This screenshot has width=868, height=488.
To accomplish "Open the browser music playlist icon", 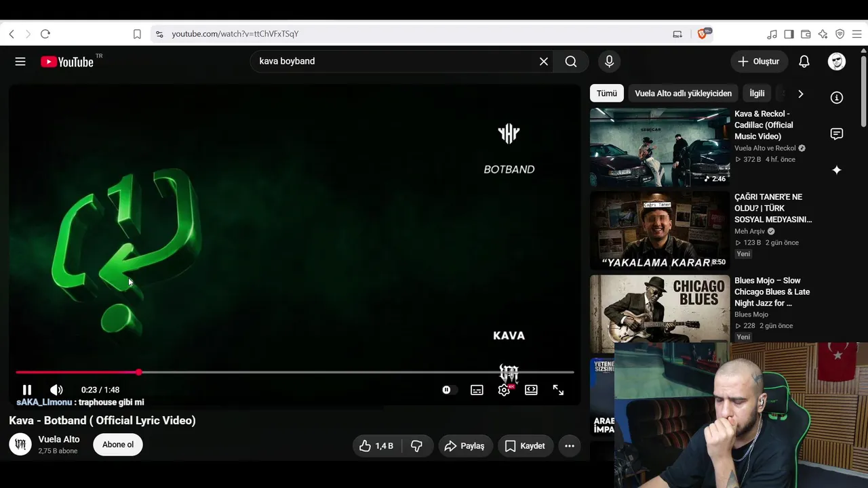I will [x=772, y=34].
